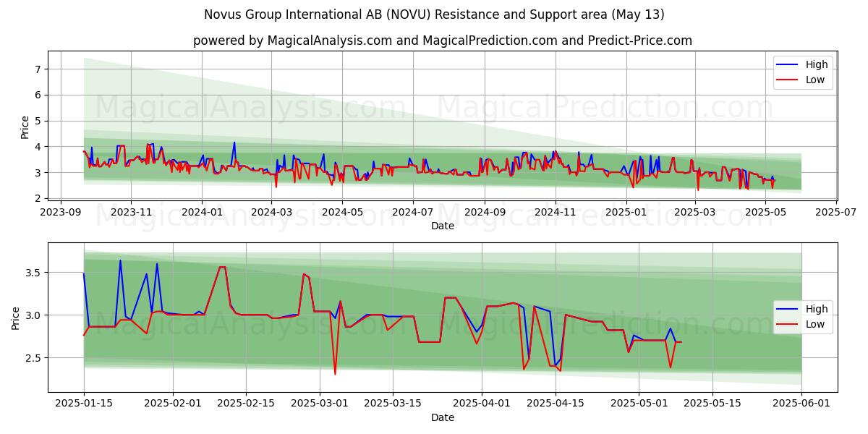Click the '2023-09' date tick label
The image size is (868, 434).
pos(60,212)
